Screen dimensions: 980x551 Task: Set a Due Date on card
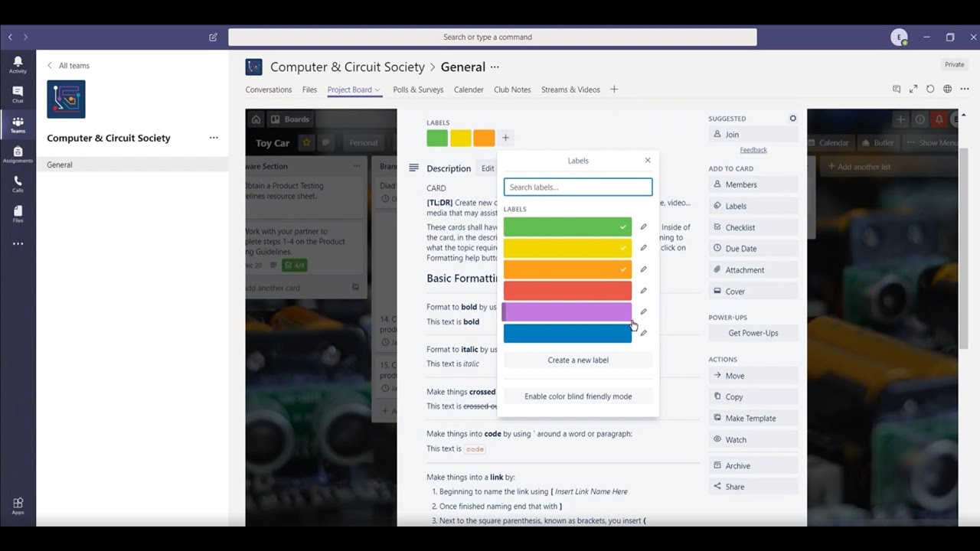(753, 249)
